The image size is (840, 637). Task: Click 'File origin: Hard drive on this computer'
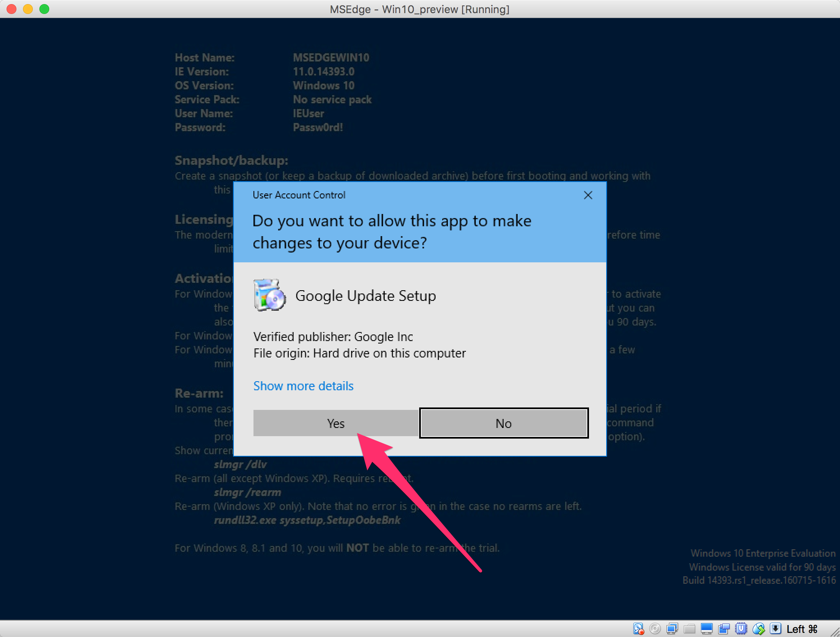pos(359,353)
